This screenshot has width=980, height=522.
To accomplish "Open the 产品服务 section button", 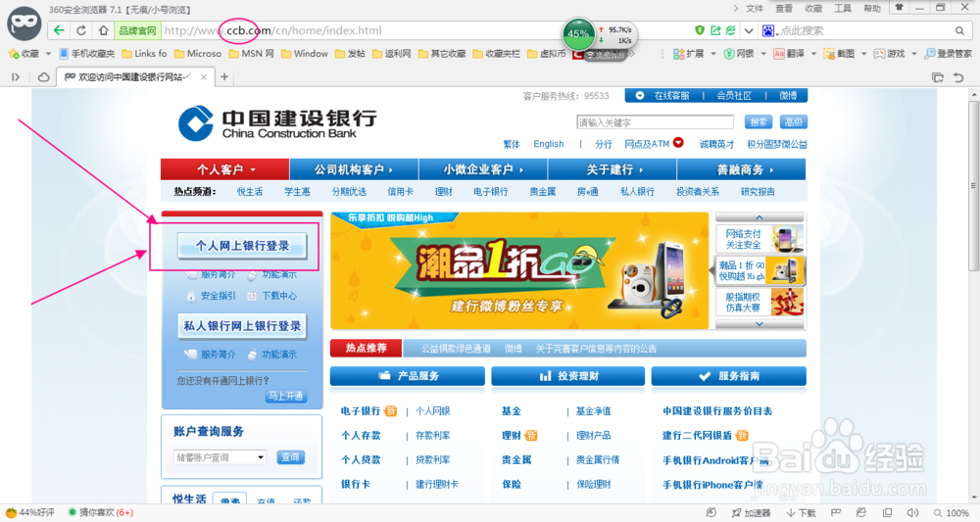I will click(x=408, y=376).
